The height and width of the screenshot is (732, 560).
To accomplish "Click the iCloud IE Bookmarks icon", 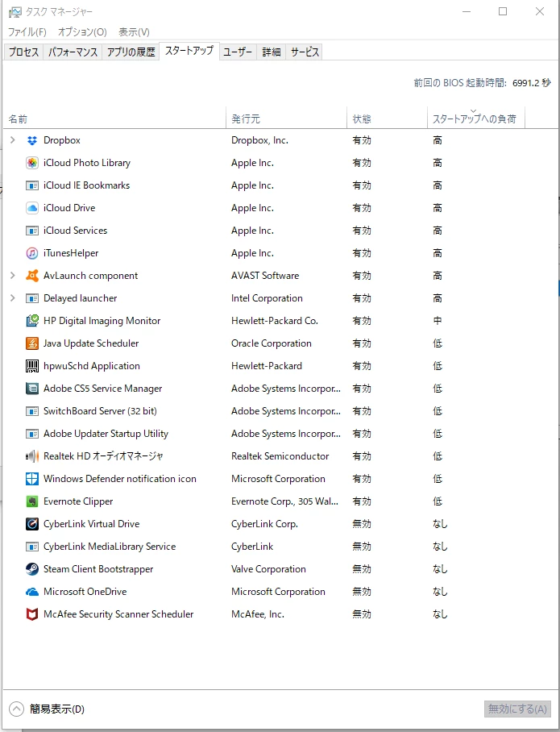I will click(31, 185).
